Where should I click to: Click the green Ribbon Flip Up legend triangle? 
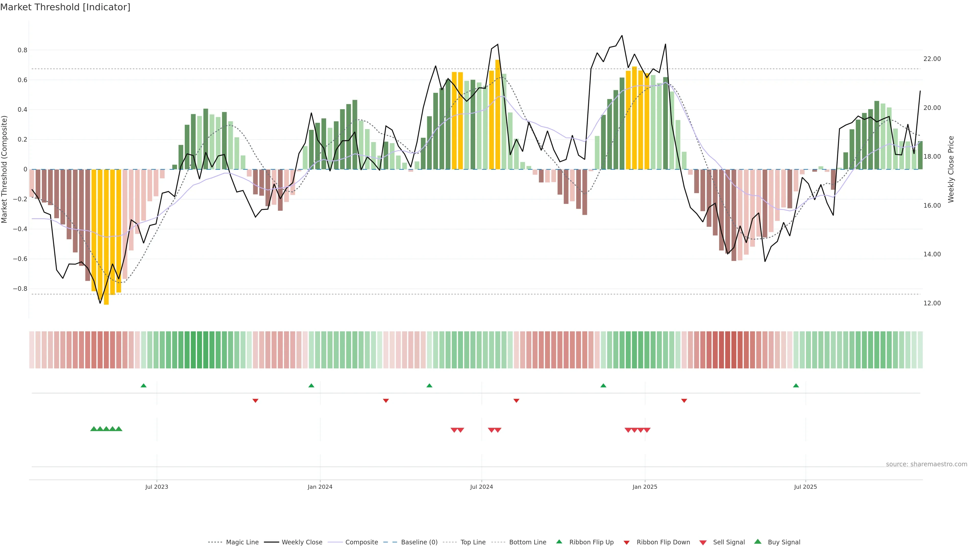pos(559,542)
